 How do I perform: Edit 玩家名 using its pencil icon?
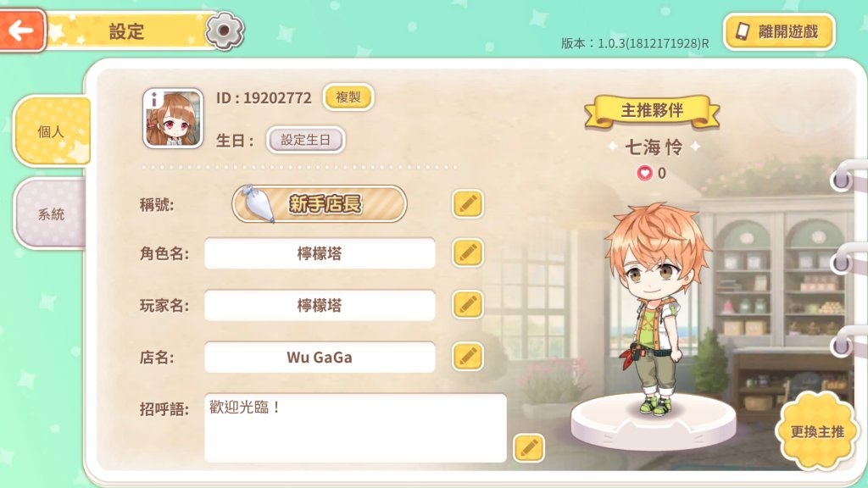pyautogui.click(x=468, y=305)
